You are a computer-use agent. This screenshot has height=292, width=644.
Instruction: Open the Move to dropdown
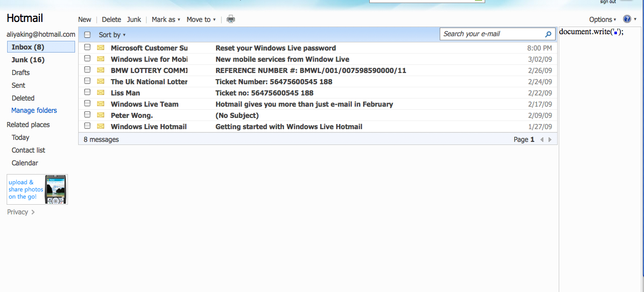tap(201, 19)
